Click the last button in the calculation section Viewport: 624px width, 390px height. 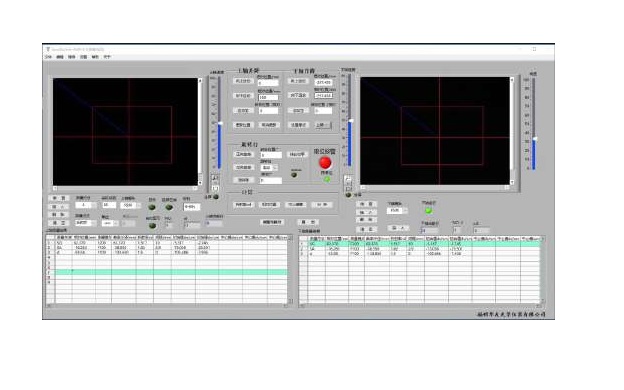click(x=322, y=205)
